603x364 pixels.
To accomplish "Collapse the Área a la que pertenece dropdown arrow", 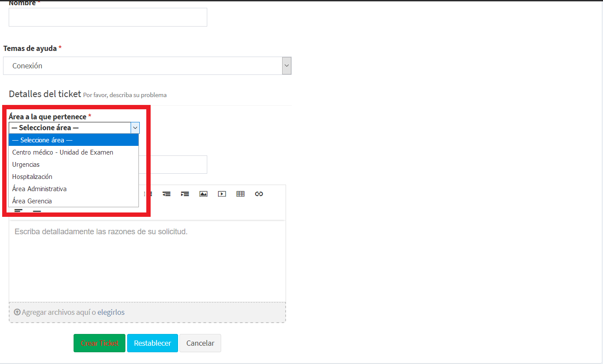I will pos(135,128).
